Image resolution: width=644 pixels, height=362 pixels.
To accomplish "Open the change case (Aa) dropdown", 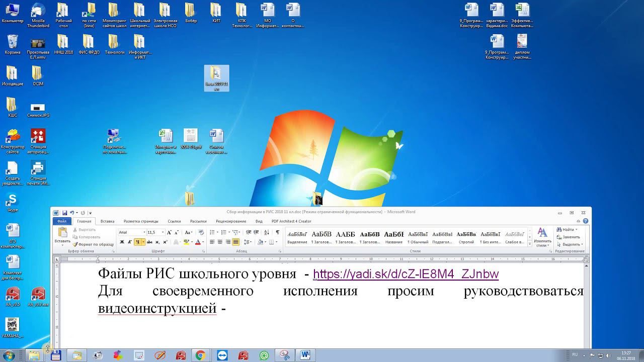I will pos(188,232).
